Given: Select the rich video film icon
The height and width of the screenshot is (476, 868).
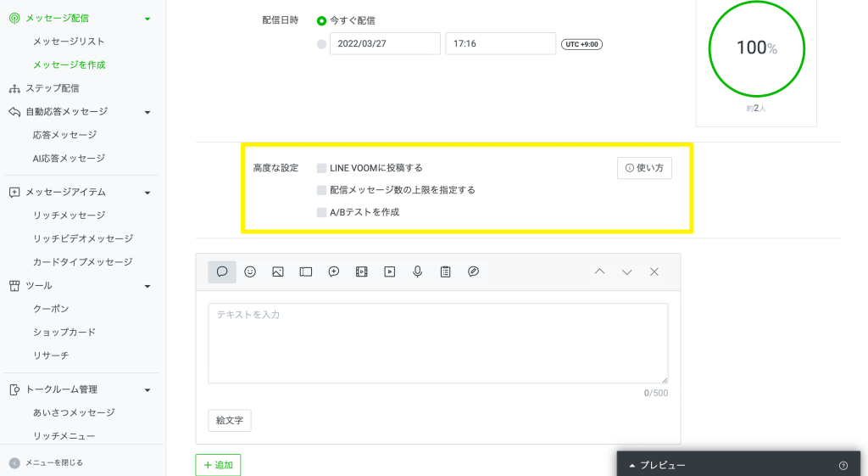Looking at the screenshot, I should click(362, 272).
